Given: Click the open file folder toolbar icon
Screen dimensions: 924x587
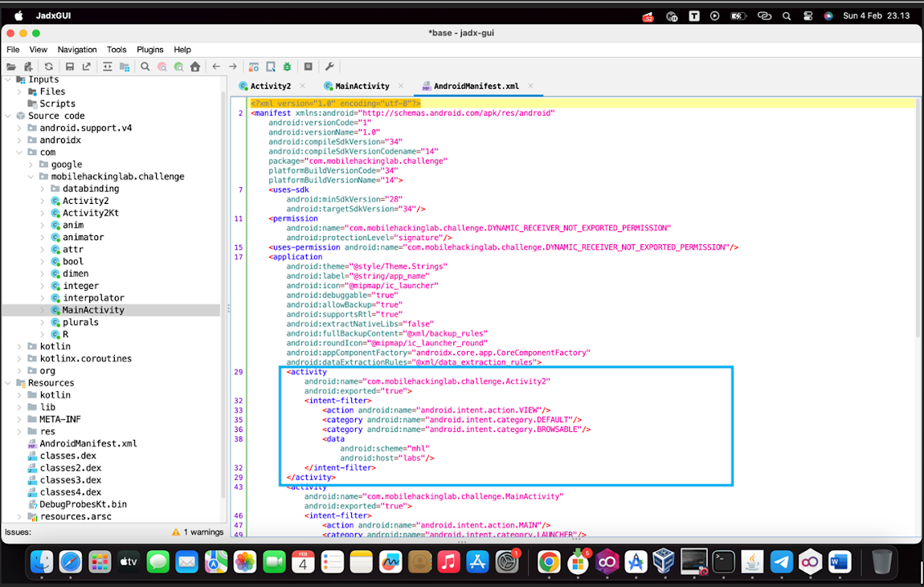Looking at the screenshot, I should [x=11, y=67].
